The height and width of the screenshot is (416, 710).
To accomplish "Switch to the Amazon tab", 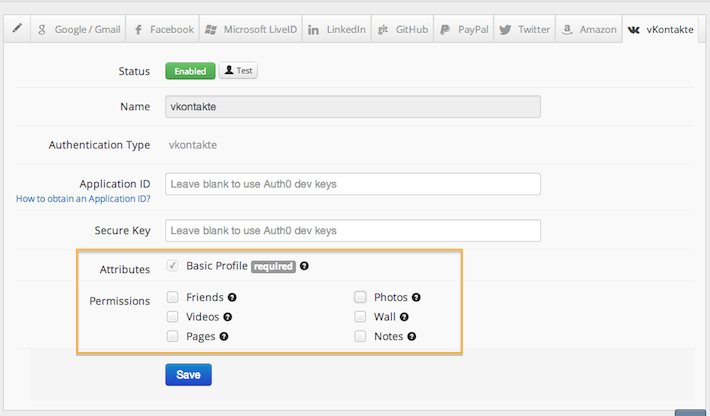I will coord(589,29).
